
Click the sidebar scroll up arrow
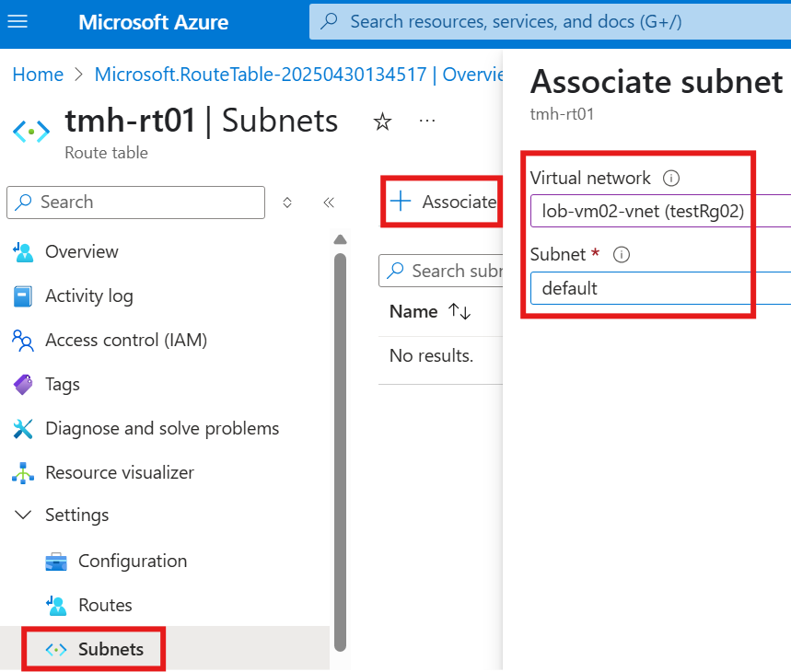click(x=340, y=239)
